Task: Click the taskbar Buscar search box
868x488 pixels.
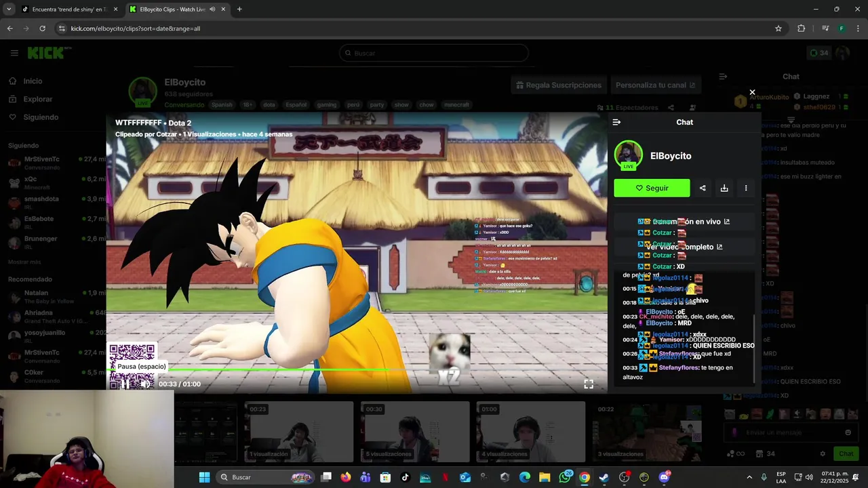Action: pos(266,477)
